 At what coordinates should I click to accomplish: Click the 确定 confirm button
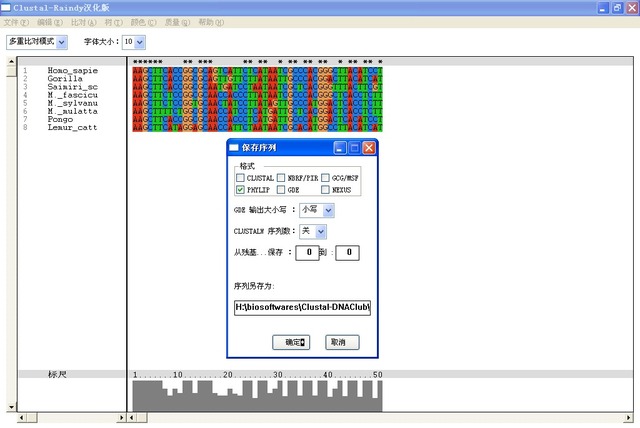291,342
